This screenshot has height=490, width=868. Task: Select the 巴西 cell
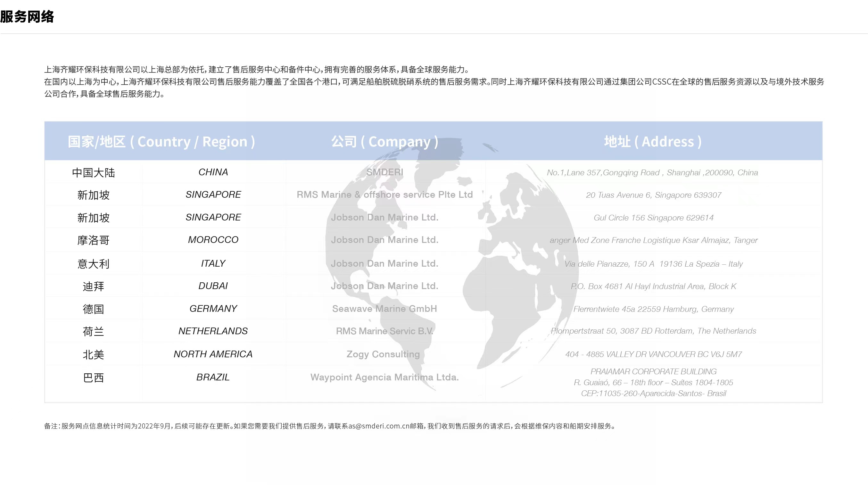point(93,378)
